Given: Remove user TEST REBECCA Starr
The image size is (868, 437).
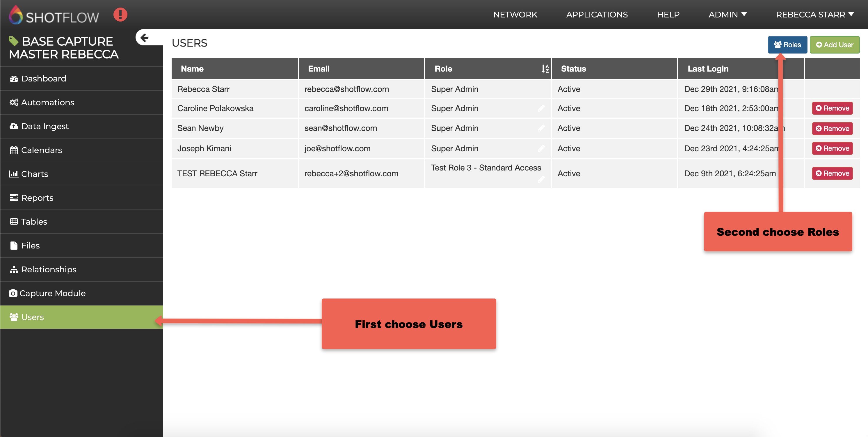Looking at the screenshot, I should tap(832, 173).
